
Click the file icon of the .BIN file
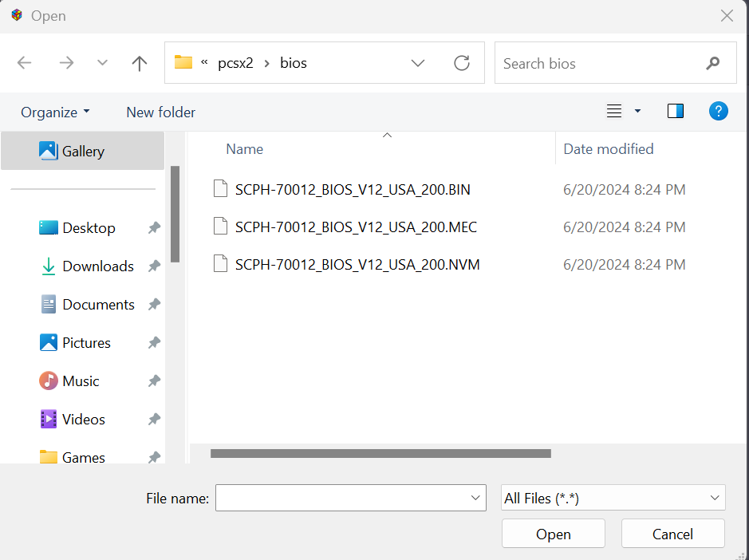tap(220, 188)
